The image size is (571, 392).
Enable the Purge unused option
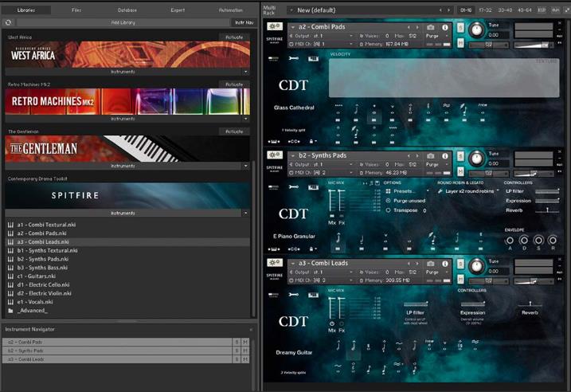click(x=388, y=201)
